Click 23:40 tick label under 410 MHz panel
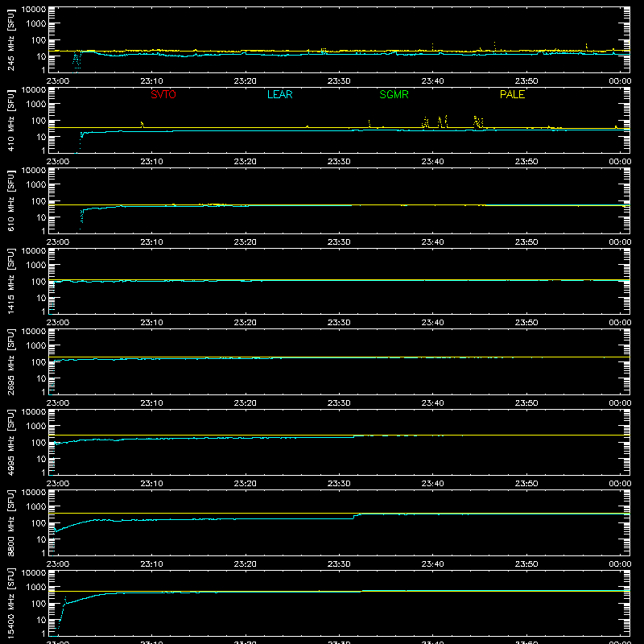Viewport: 644px width, 644px height. click(x=432, y=162)
